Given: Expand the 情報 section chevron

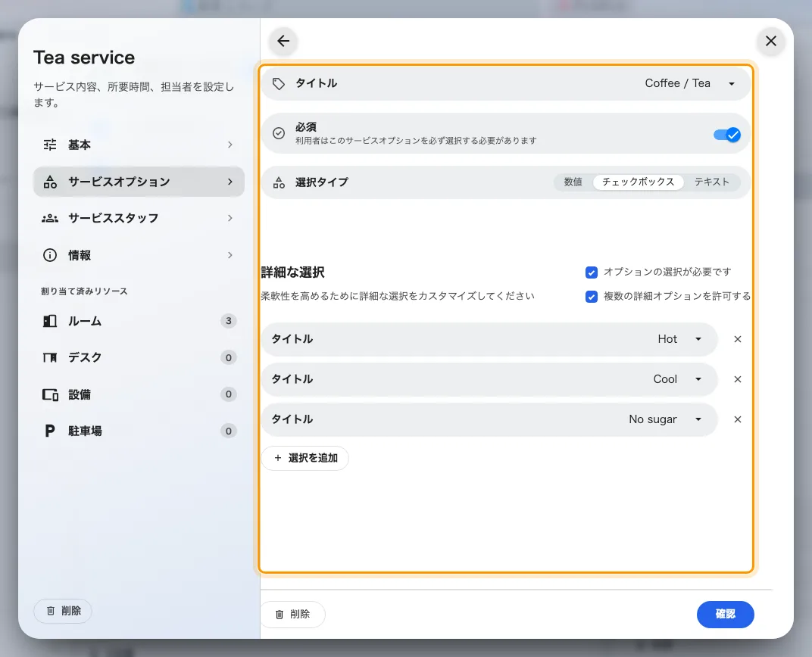Looking at the screenshot, I should pos(230,255).
